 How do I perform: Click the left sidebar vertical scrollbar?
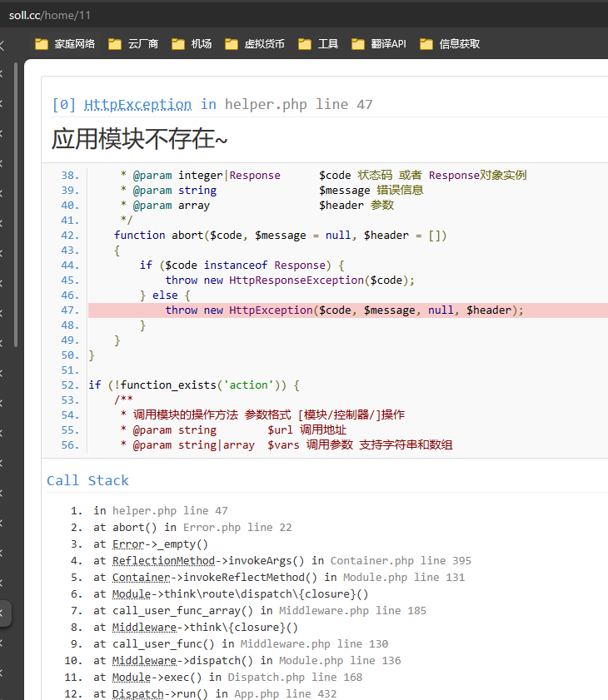coord(16,205)
